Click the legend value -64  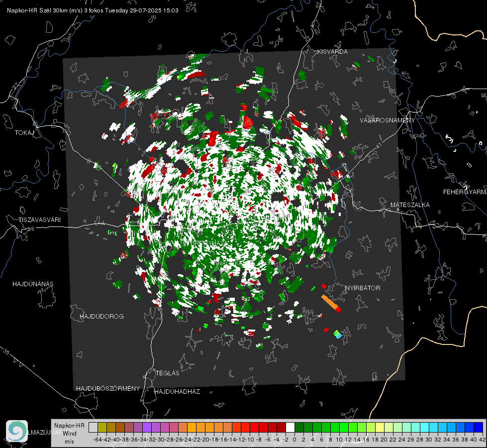(97, 440)
